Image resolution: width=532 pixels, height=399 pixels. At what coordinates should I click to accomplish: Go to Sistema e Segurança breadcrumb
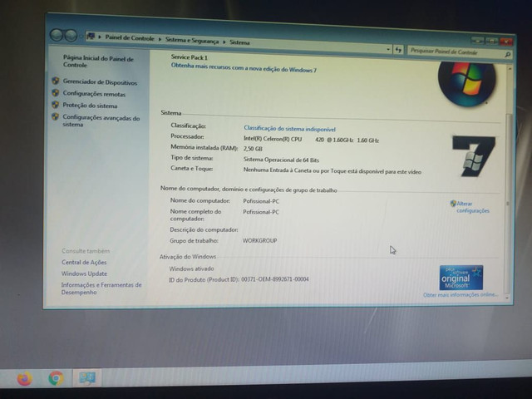click(192, 41)
